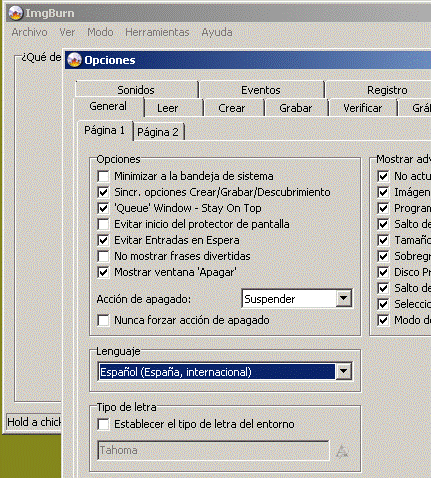Image resolution: width=431 pixels, height=478 pixels.
Task: Uncheck the 'Imágen...' warning checkbox
Action: pos(383,192)
